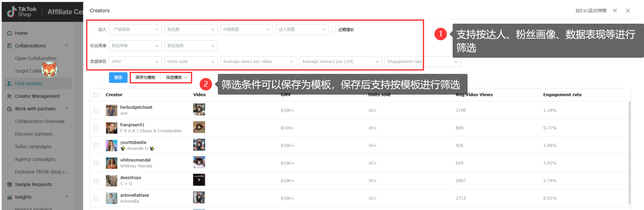Viewport: 644px width, 210px height.
Task: Open the 产品类目 dropdown
Action: click(x=135, y=29)
